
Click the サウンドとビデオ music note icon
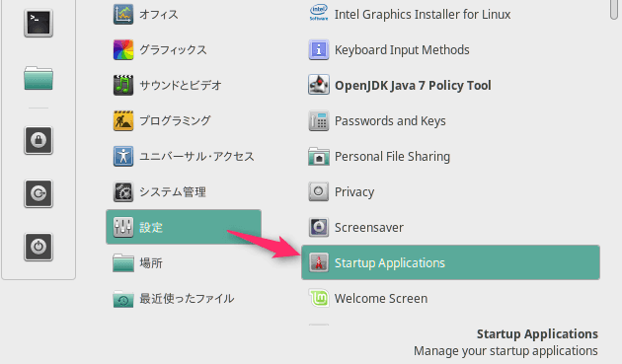pos(123,85)
